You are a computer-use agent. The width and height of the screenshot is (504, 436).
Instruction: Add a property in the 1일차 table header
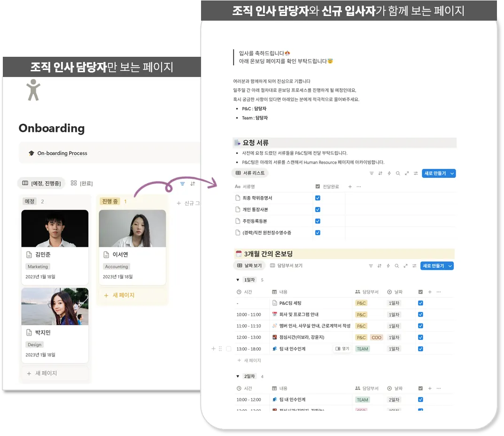point(430,292)
